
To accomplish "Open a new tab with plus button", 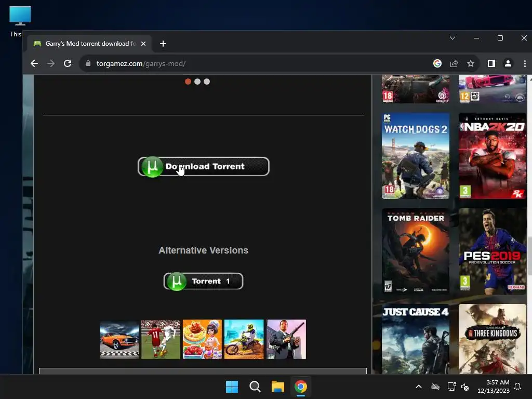I will [x=163, y=44].
